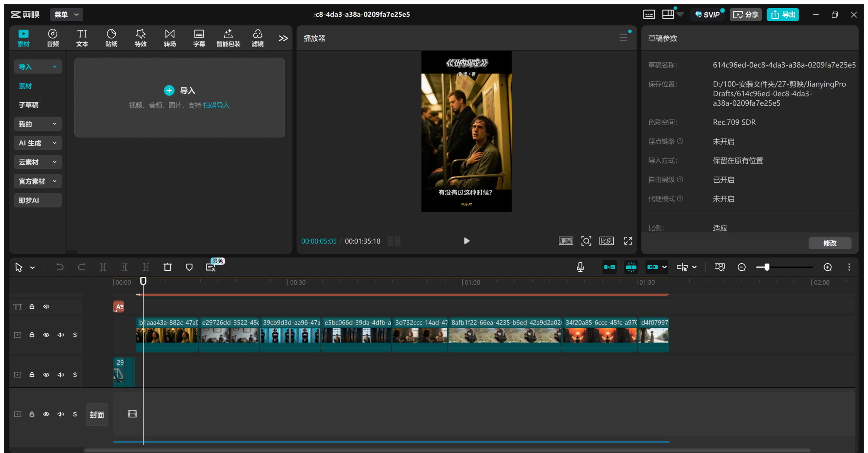Click the microphone record voiceover icon
The image size is (868, 453).
(x=580, y=267)
